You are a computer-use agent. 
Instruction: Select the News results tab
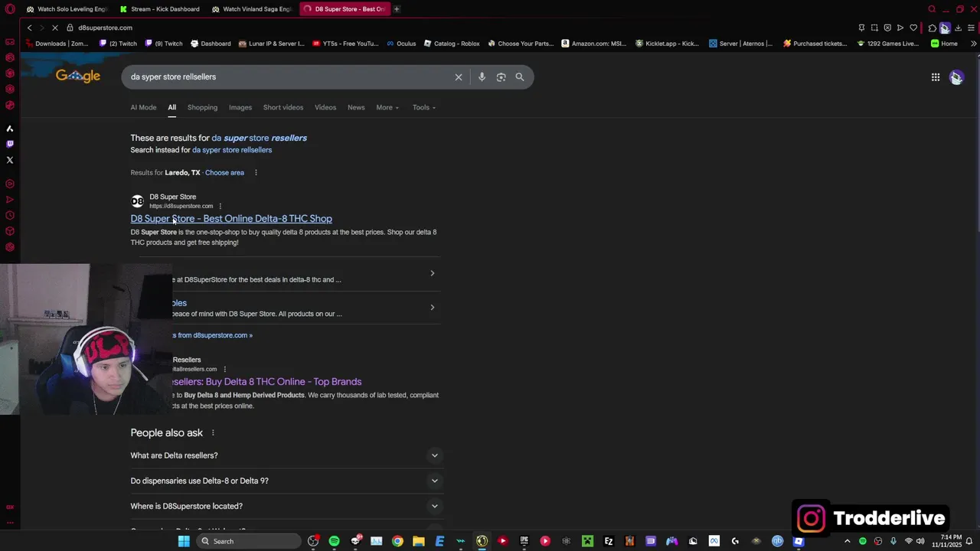tap(356, 107)
